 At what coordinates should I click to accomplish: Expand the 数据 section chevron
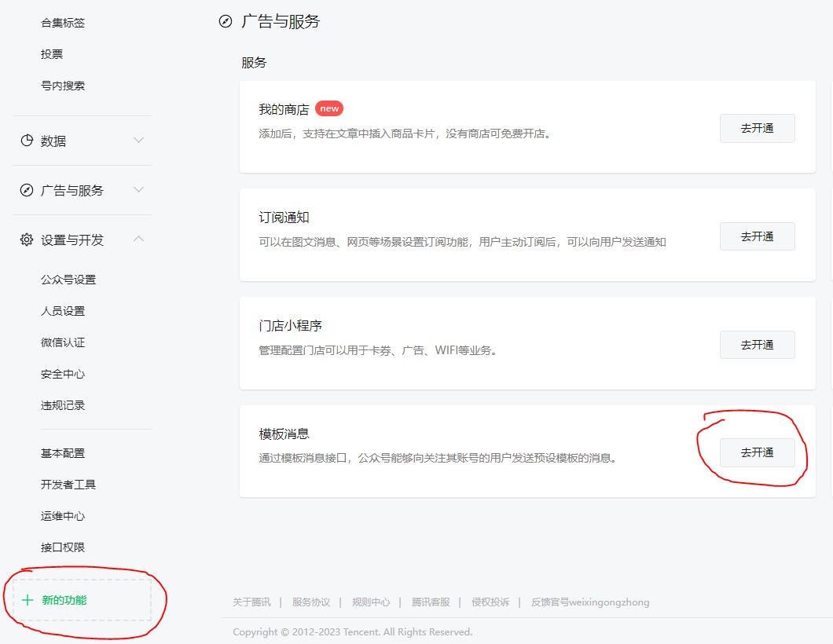(x=138, y=141)
